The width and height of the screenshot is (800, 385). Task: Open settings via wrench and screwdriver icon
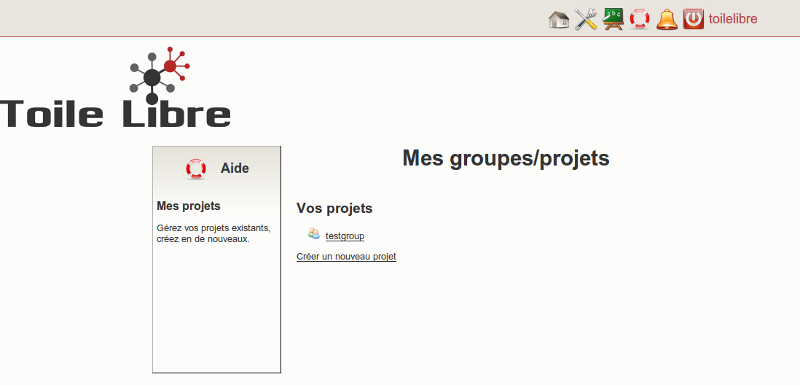(586, 19)
